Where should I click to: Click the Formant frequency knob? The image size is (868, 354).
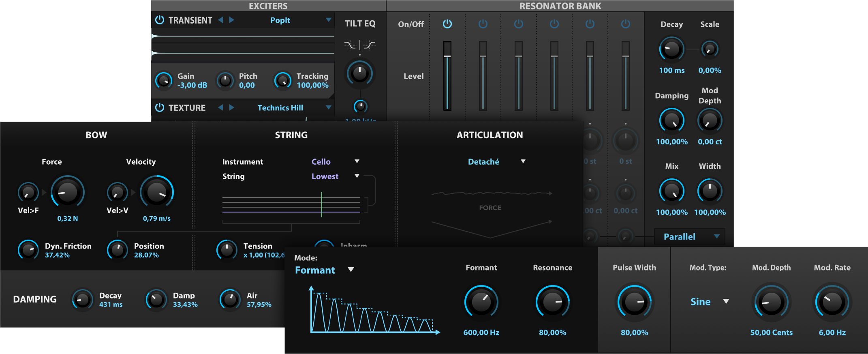481,302
